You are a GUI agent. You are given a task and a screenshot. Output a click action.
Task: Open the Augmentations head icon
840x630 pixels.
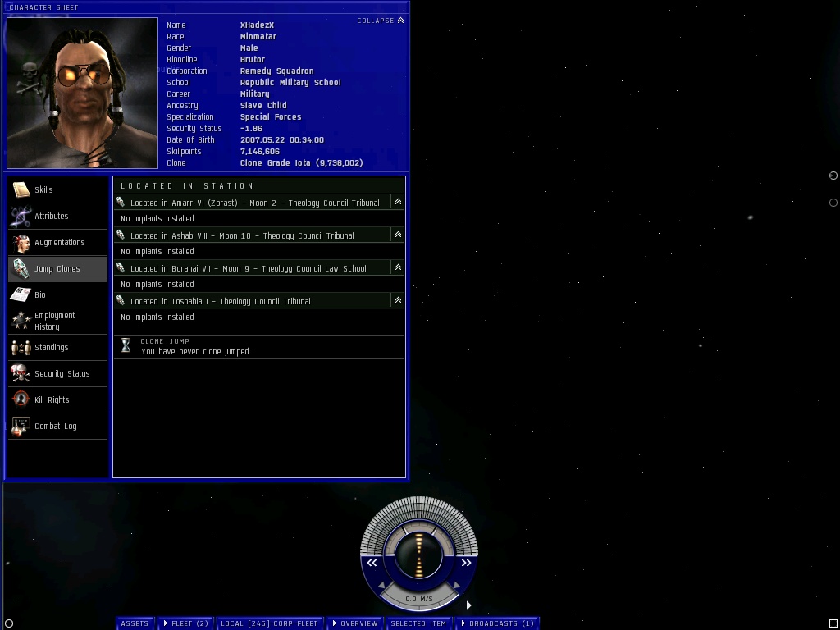tap(21, 242)
